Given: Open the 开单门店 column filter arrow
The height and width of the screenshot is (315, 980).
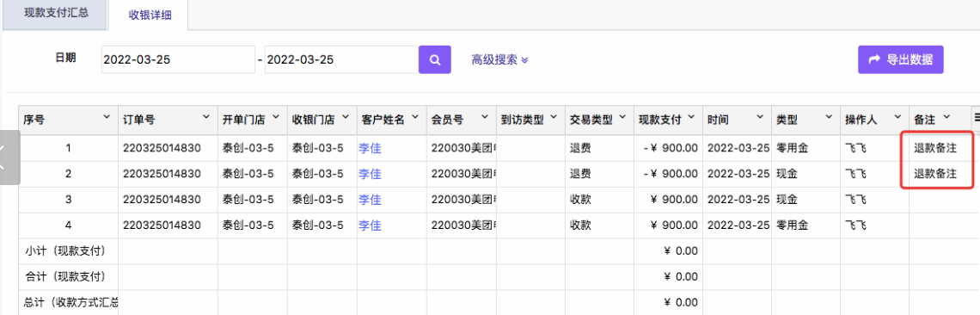Looking at the screenshot, I should (x=276, y=117).
